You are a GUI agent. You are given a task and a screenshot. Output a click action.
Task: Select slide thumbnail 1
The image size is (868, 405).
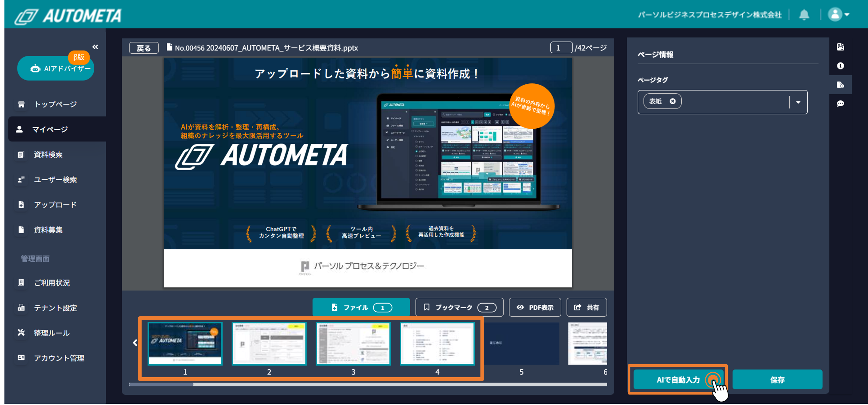185,344
